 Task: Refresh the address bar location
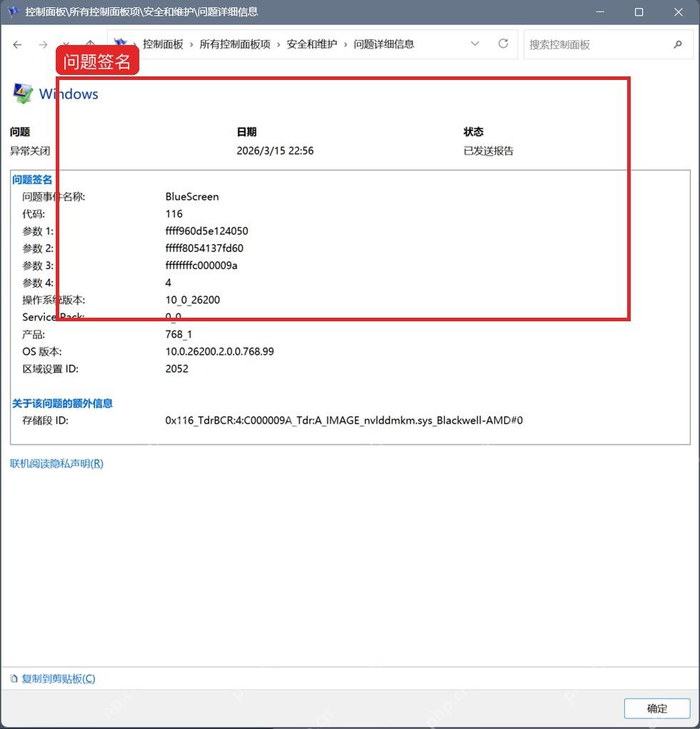click(x=504, y=44)
